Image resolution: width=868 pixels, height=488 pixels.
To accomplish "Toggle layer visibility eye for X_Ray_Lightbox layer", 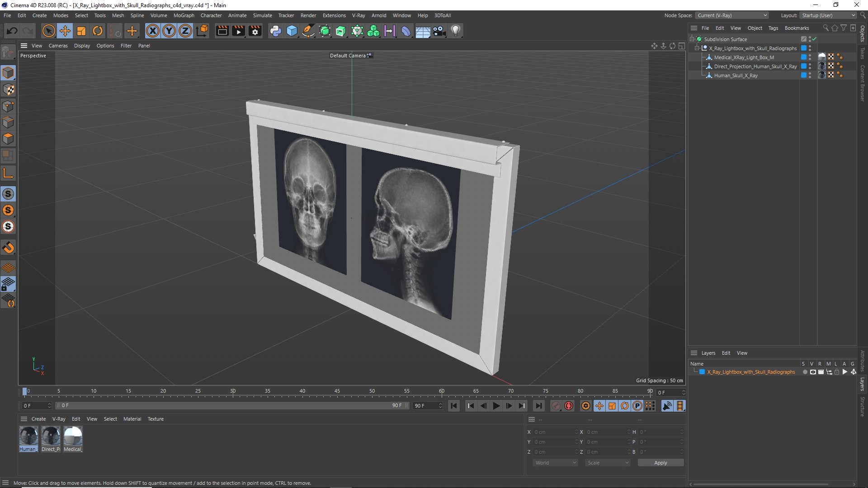I will [813, 372].
